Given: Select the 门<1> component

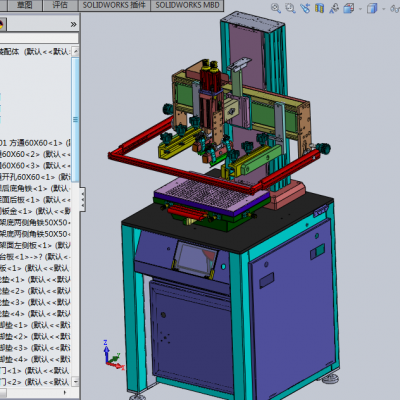Looking at the screenshot, I should [35, 370].
